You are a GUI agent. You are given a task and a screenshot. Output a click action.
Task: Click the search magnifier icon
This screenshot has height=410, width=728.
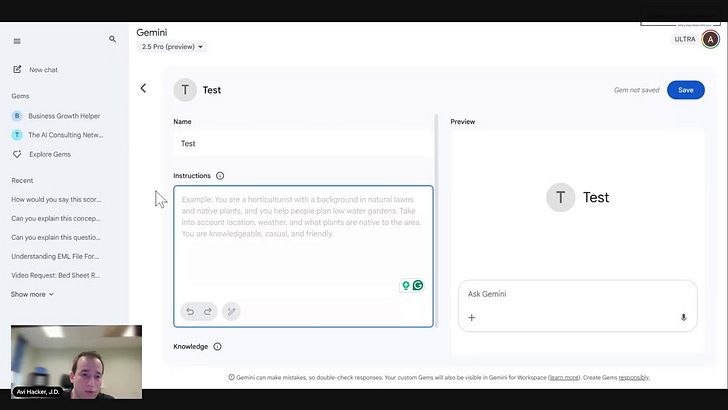pos(112,39)
